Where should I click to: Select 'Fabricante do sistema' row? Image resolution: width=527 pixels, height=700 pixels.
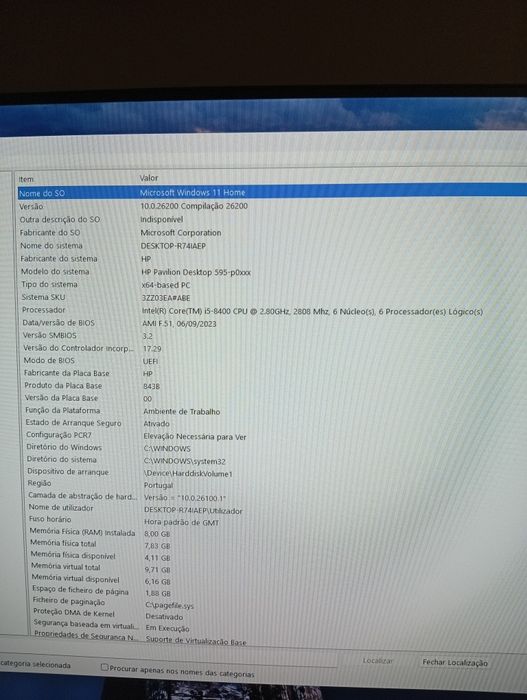59,258
